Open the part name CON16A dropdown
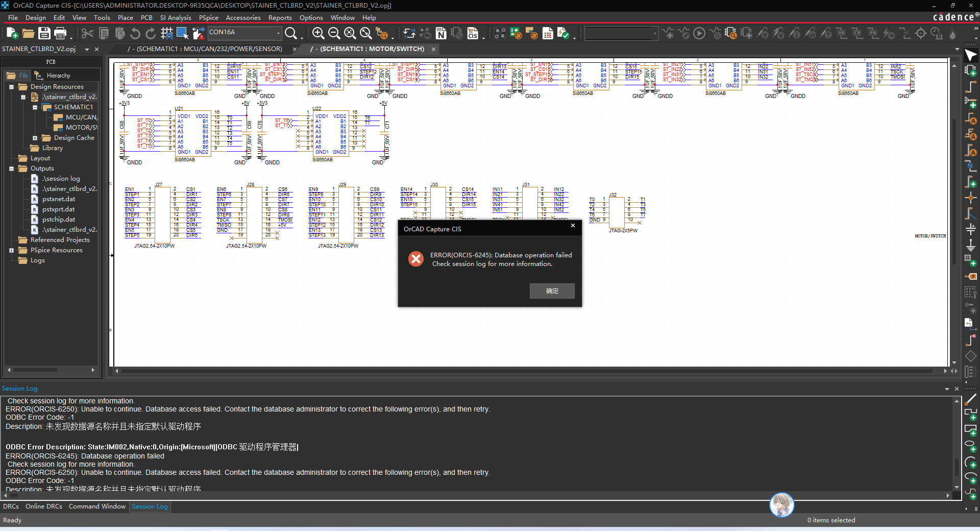This screenshot has height=531, width=980. click(278, 33)
